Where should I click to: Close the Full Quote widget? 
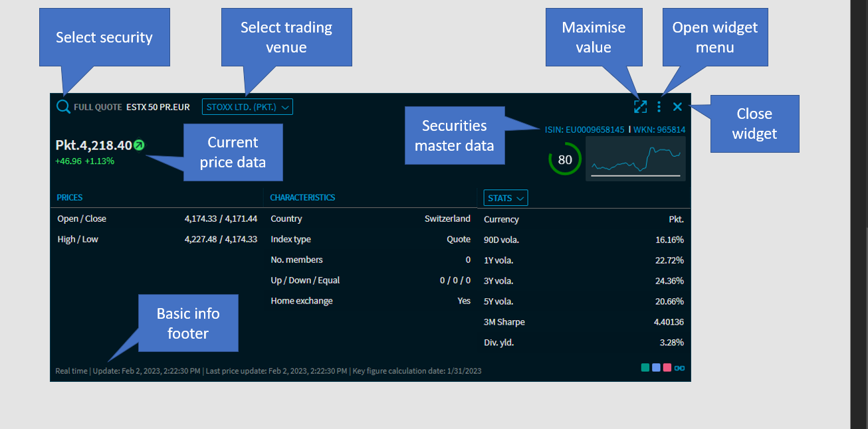coord(677,107)
